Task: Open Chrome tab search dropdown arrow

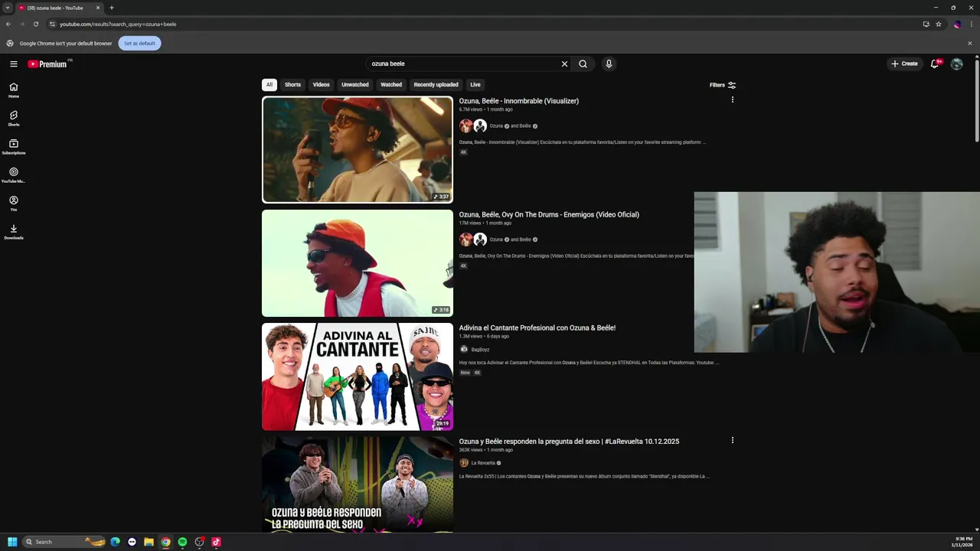Action: coord(8,8)
